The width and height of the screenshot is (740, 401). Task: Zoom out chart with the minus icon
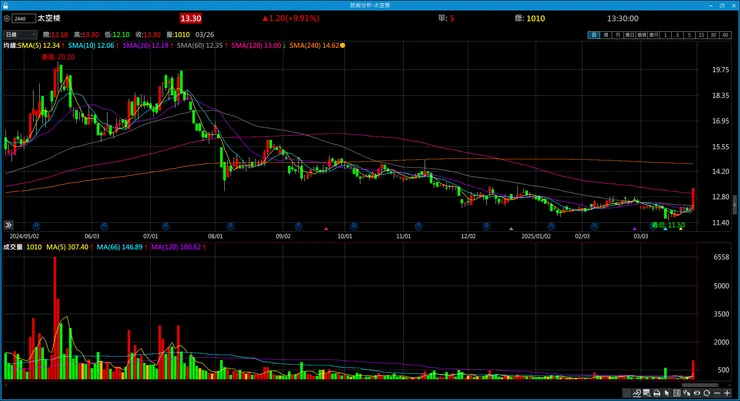(x=717, y=393)
